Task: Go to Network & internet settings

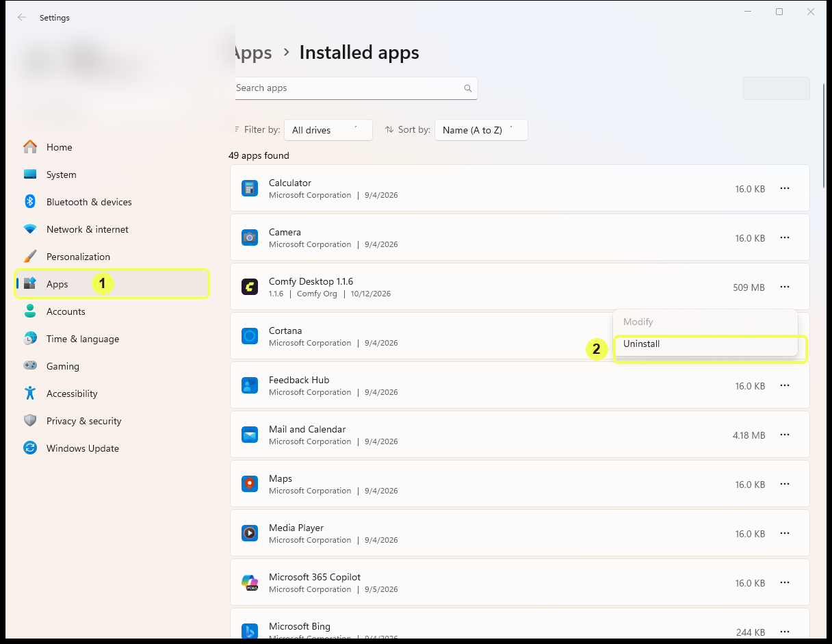Action: (112, 229)
